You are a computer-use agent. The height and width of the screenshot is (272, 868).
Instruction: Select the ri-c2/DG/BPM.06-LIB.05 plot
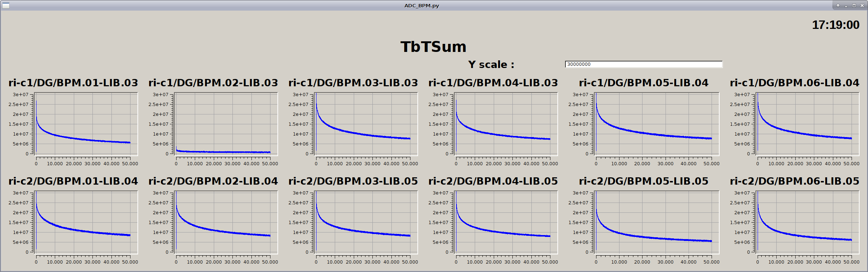pyautogui.click(x=807, y=222)
